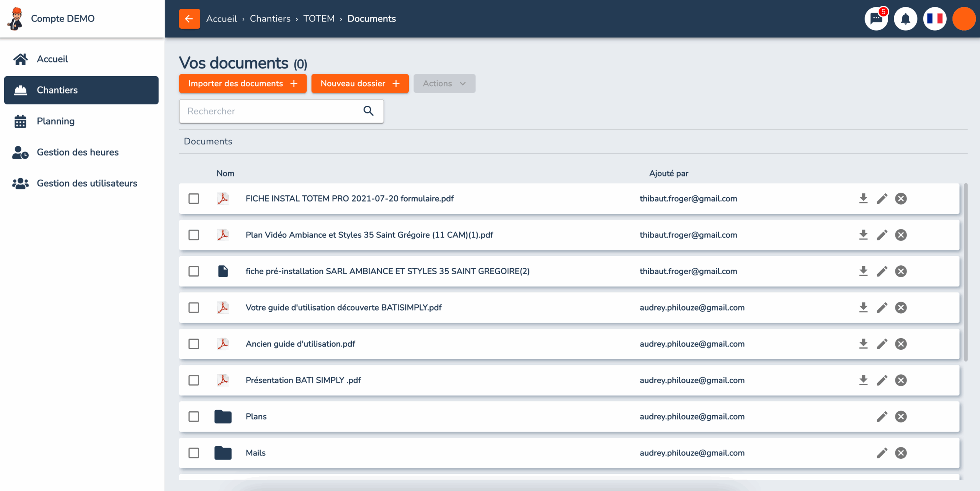
Task: Click Importer des documents button
Action: (243, 83)
